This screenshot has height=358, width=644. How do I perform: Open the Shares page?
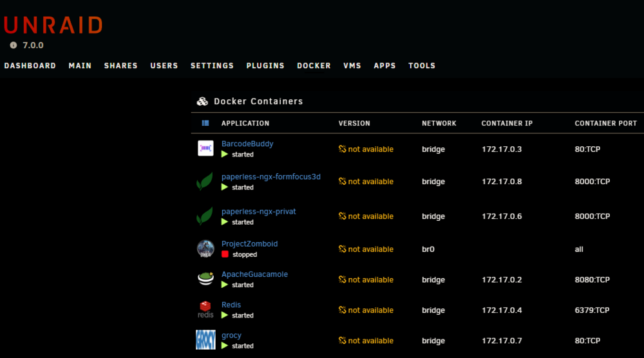click(121, 66)
